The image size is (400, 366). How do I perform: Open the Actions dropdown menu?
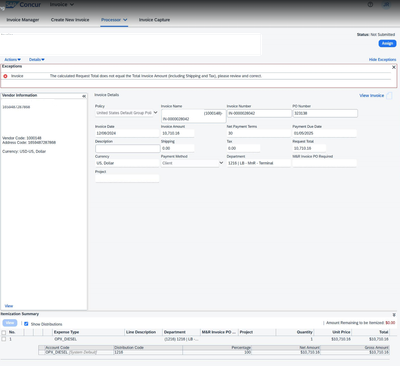pyautogui.click(x=12, y=60)
